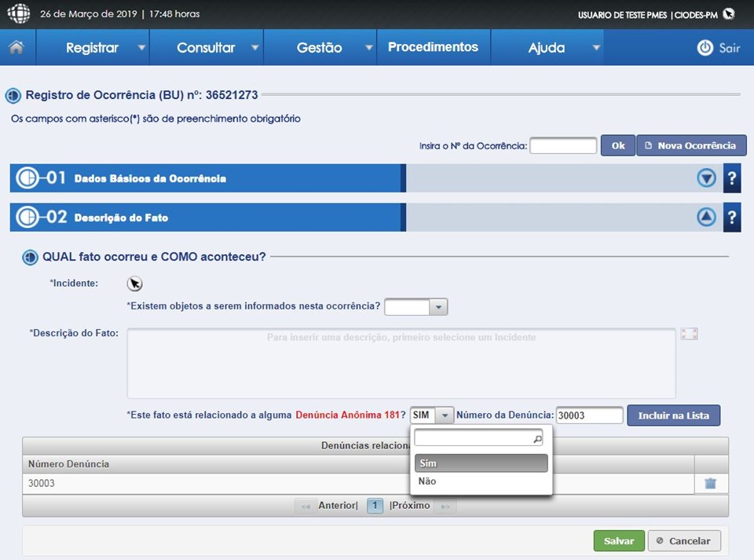Click the user cursor icon beside CIODES-PM

(729, 14)
